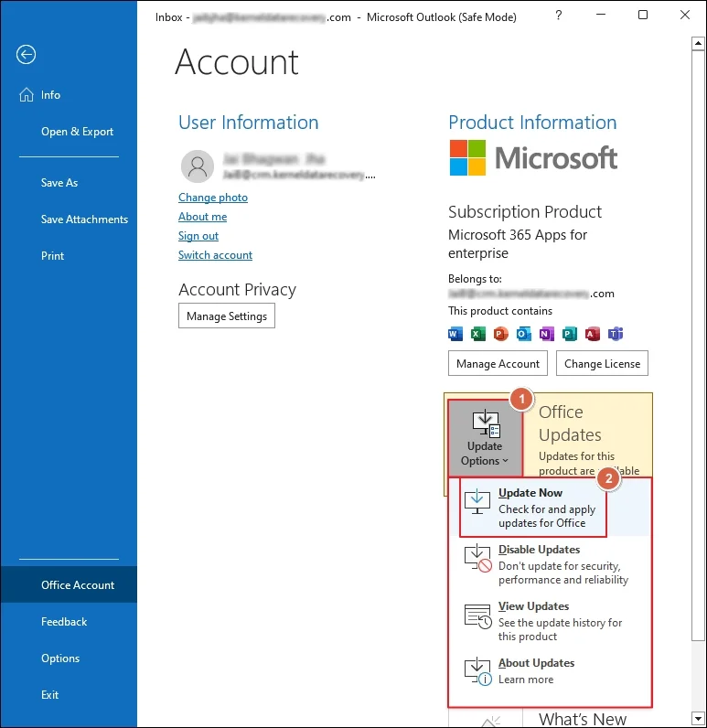Open Feedback in sidebar
The width and height of the screenshot is (707, 728).
pyautogui.click(x=69, y=621)
